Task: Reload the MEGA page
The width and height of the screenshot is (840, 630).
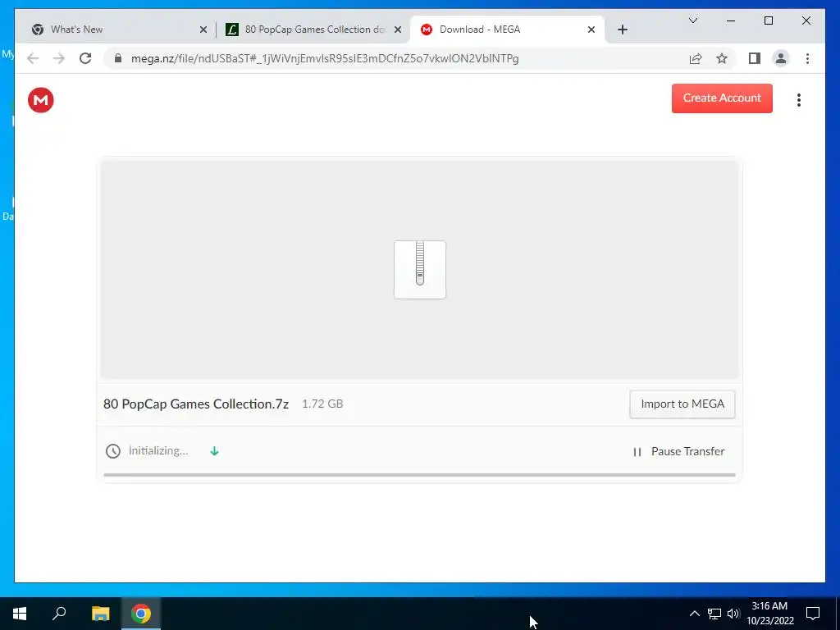Action: coord(85,58)
